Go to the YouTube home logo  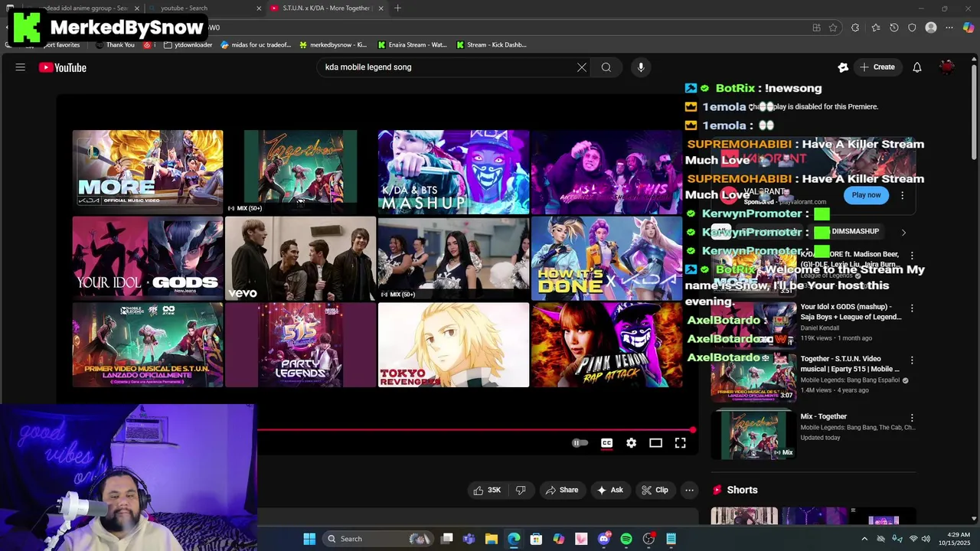pos(63,67)
